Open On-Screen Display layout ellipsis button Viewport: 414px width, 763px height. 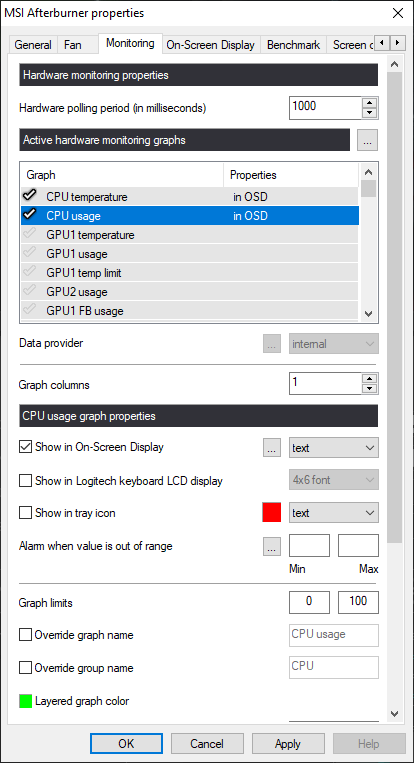tap(272, 447)
